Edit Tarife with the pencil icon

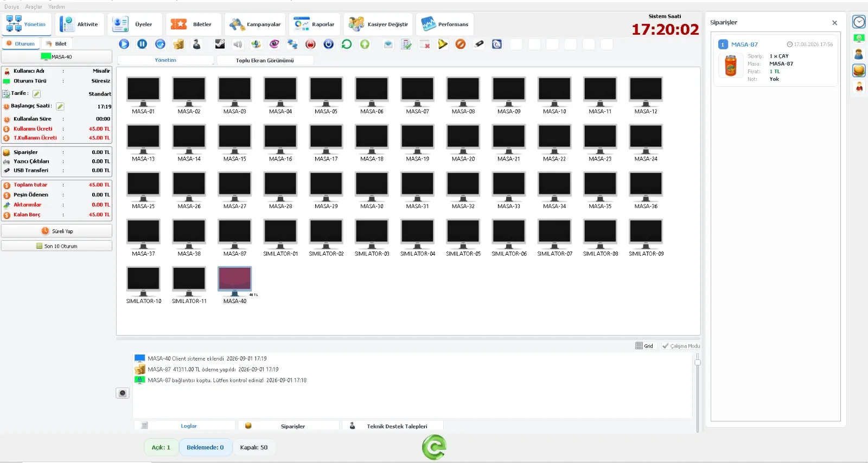coord(37,94)
